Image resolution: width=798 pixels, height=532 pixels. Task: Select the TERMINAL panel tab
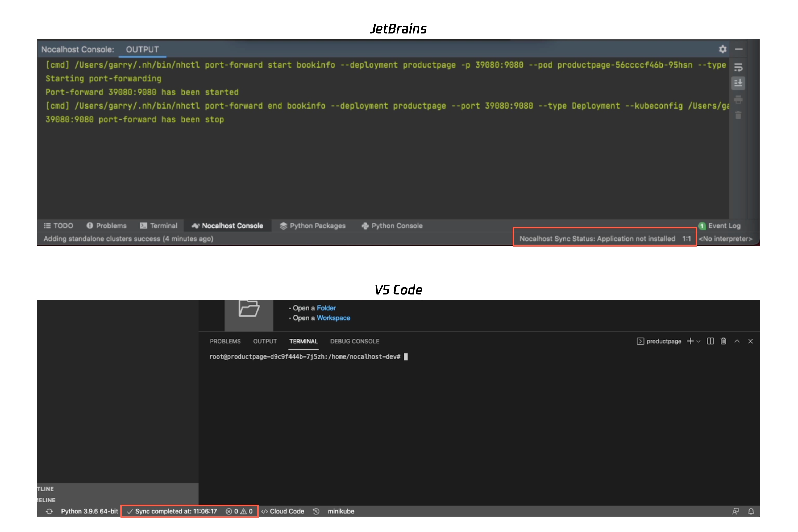[303, 341]
